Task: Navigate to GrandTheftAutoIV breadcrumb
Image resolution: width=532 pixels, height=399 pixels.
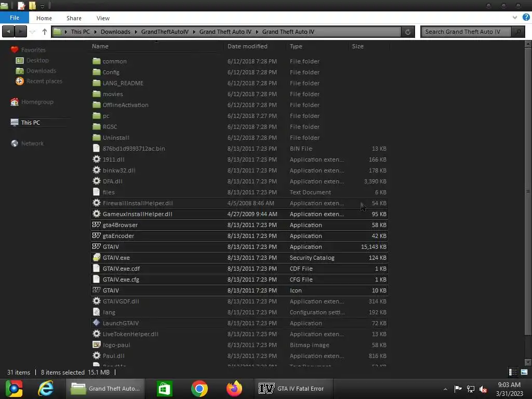Action: (165, 32)
